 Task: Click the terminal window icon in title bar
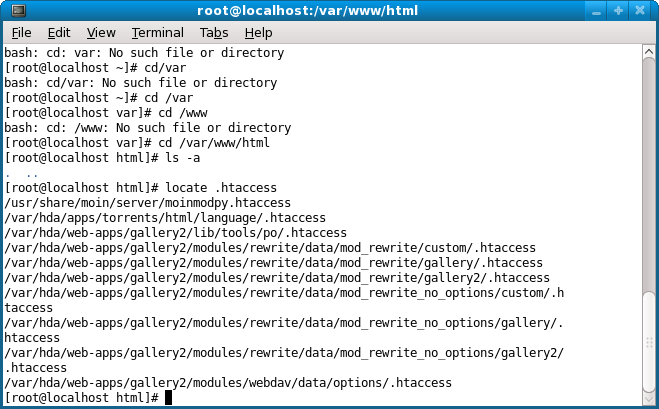(18, 11)
